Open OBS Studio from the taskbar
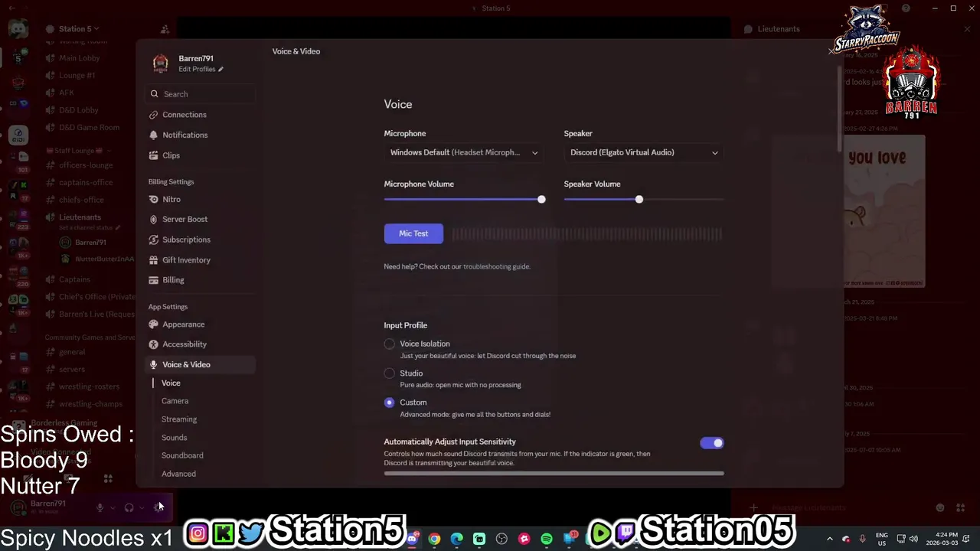Image resolution: width=980 pixels, height=551 pixels. (501, 539)
